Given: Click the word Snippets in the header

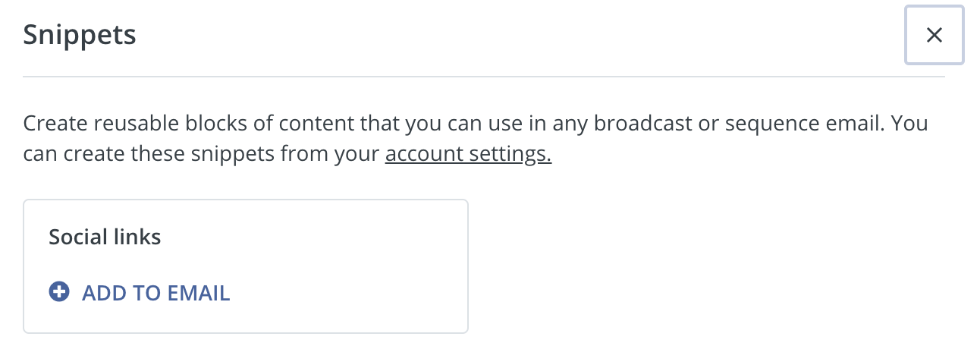Looking at the screenshot, I should (80, 35).
